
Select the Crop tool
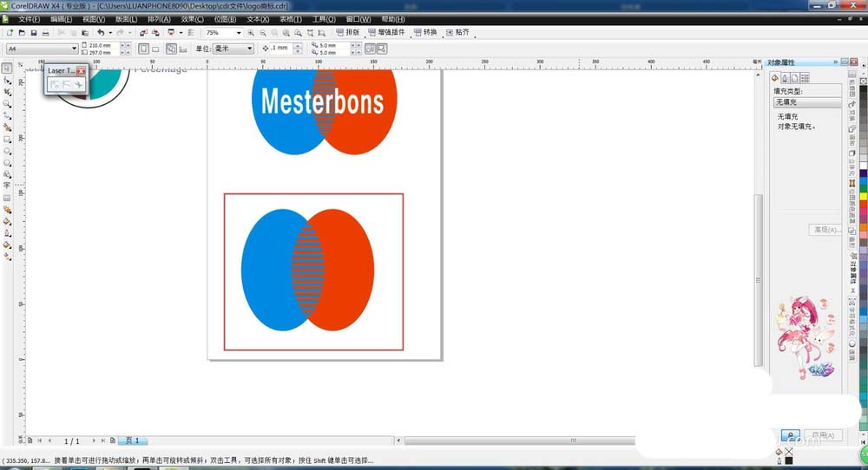coord(7,92)
